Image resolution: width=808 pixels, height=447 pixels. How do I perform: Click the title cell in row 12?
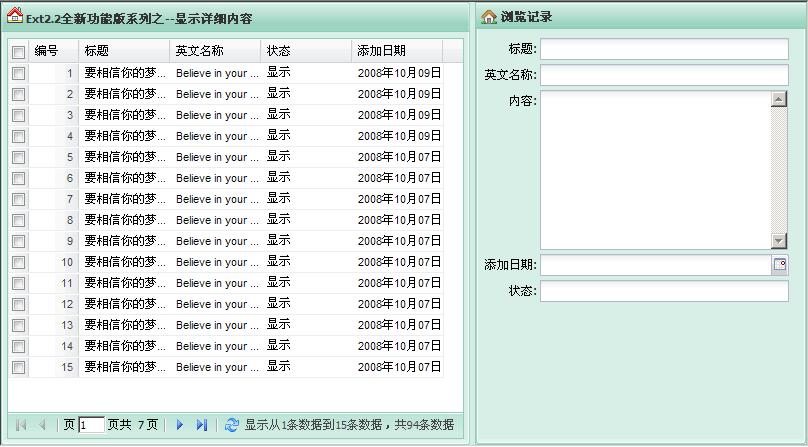124,304
